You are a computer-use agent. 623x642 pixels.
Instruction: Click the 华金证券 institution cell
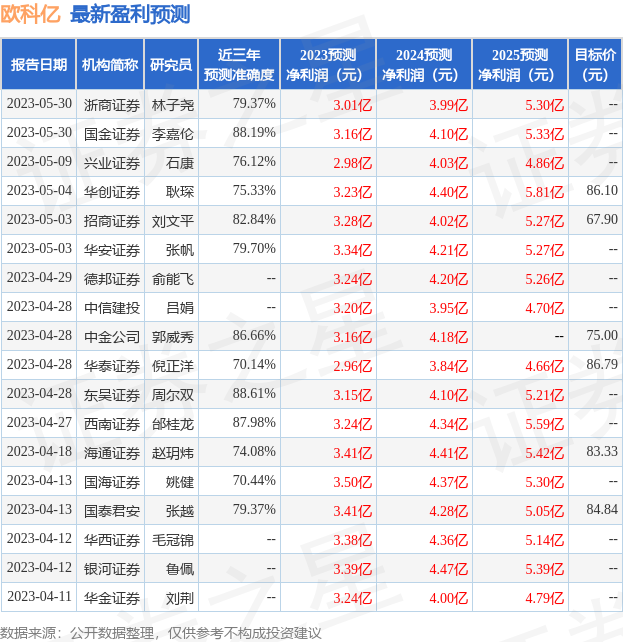point(112,598)
